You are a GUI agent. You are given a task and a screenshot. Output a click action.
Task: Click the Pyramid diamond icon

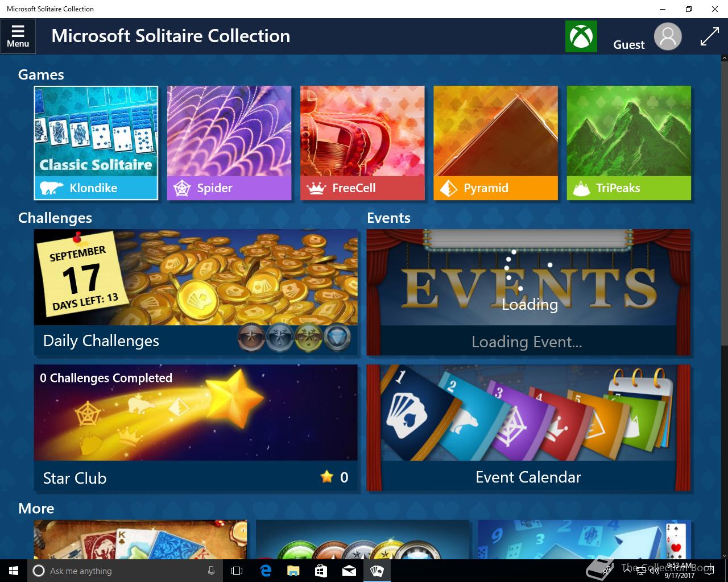pos(448,188)
